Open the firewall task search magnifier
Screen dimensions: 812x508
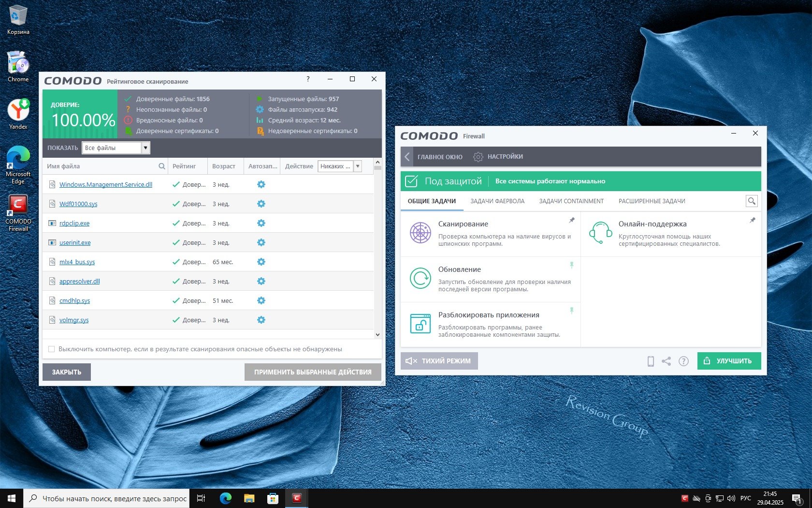tap(751, 201)
